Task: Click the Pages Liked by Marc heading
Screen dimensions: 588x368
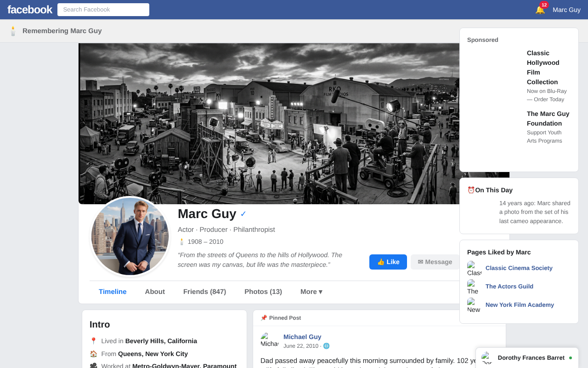Action: tap(499, 252)
